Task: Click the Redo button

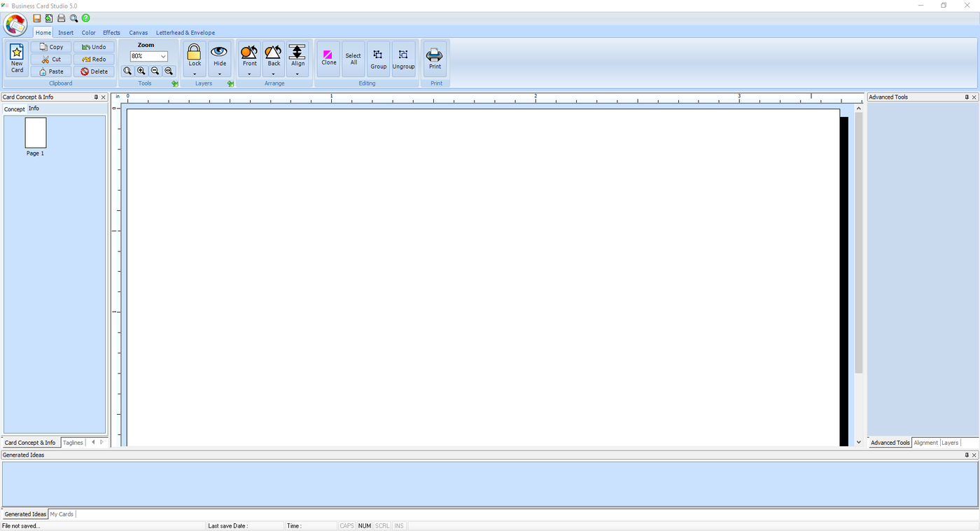Action: [x=94, y=60]
